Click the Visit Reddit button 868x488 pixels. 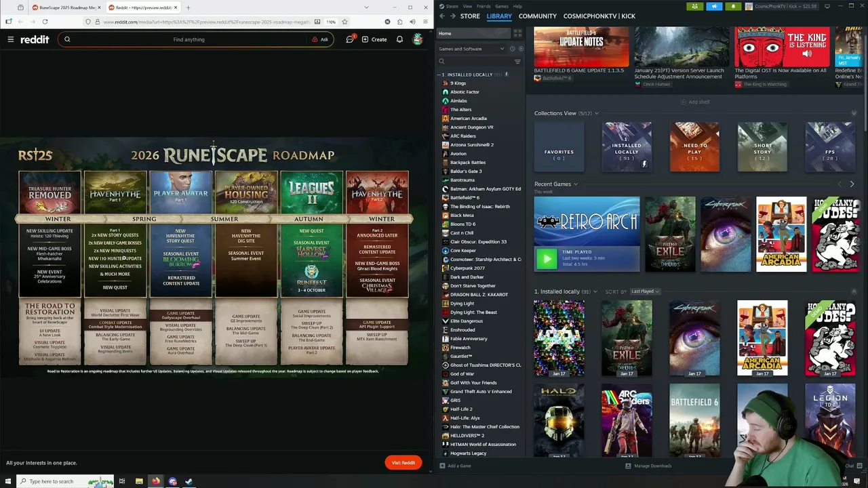403,462
